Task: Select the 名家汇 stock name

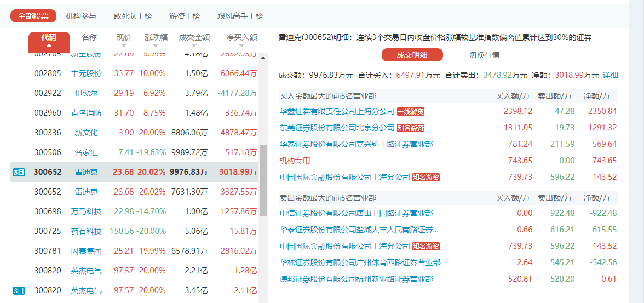Action: [x=87, y=152]
